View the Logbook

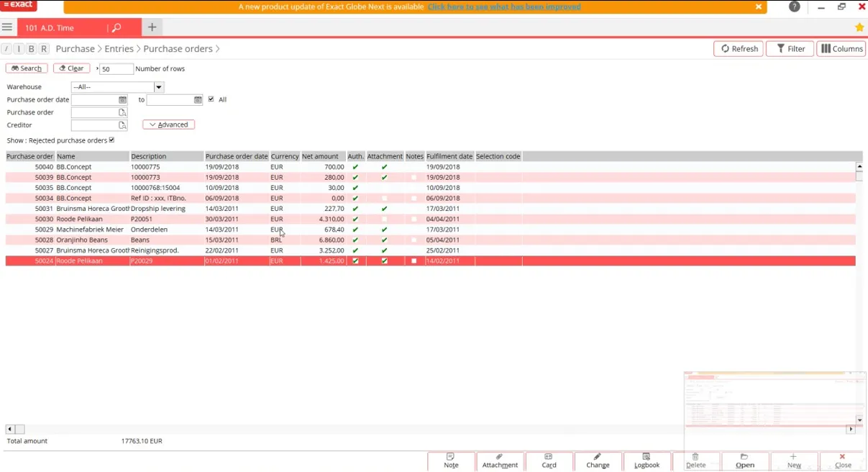(x=647, y=461)
